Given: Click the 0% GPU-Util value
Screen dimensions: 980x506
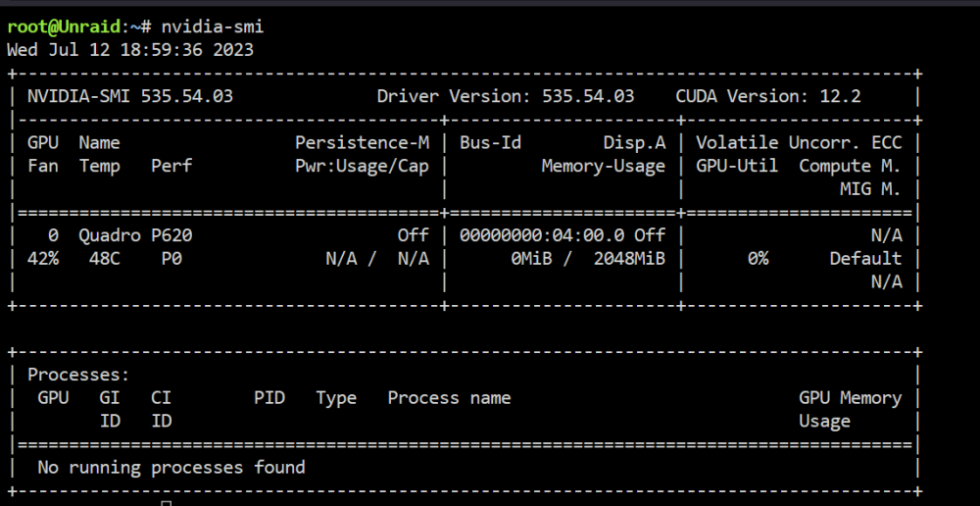Looking at the screenshot, I should [x=759, y=259].
